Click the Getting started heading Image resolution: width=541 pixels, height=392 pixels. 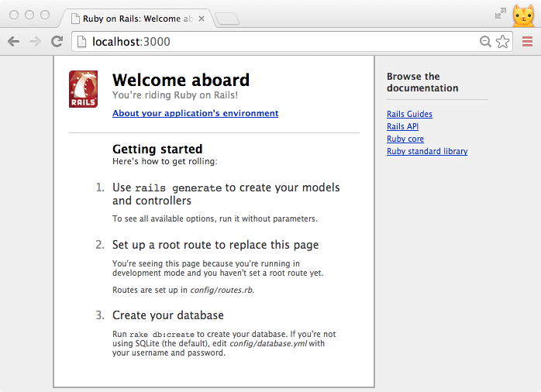coord(157,150)
